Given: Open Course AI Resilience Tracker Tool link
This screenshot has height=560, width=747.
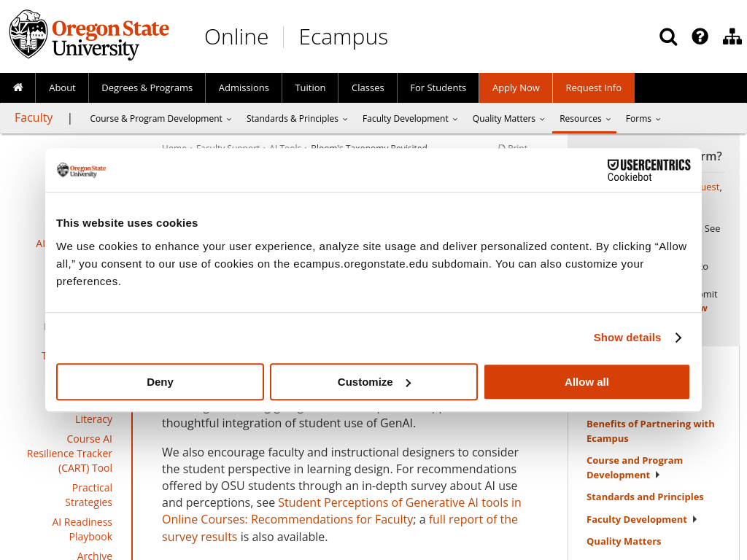Looking at the screenshot, I should (x=69, y=454).
